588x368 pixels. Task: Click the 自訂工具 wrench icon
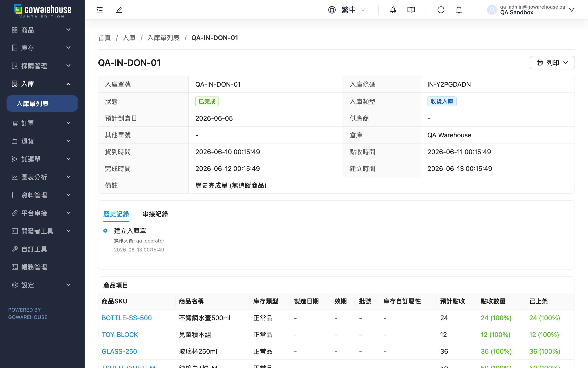point(14,249)
